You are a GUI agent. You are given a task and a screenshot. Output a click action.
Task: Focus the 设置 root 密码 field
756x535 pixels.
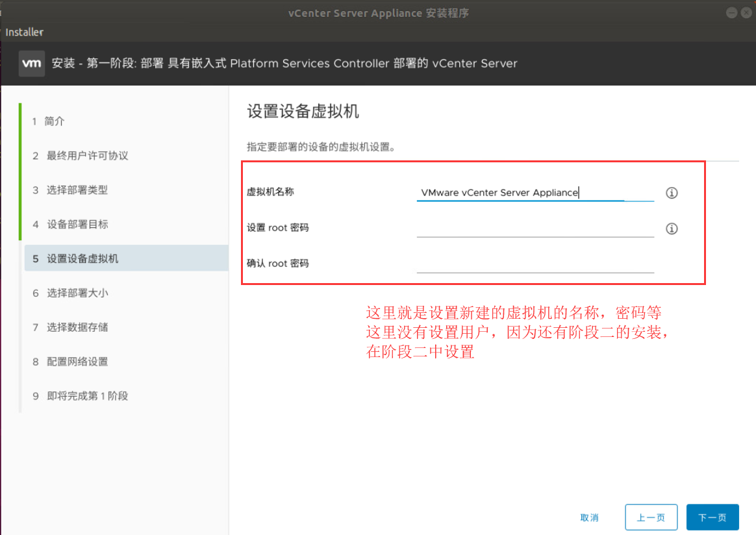[535, 229]
